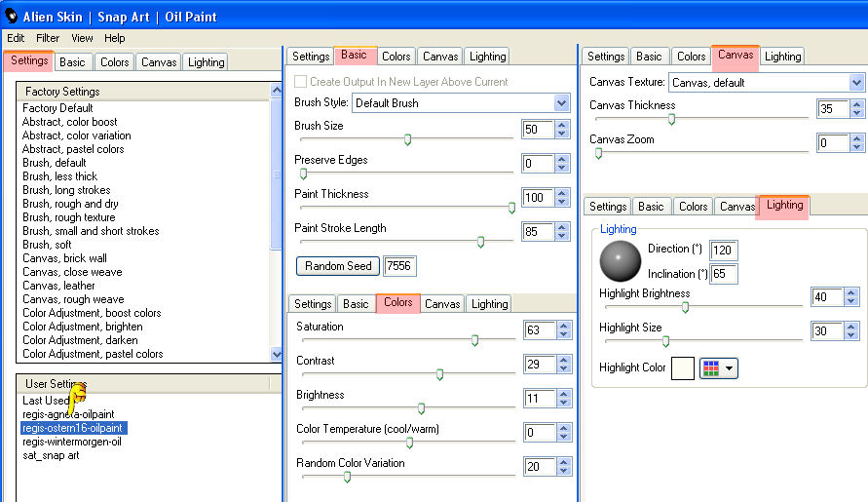The width and height of the screenshot is (868, 502).
Task: Click the Preserve Edges value stepper arrows
Action: tap(562, 164)
